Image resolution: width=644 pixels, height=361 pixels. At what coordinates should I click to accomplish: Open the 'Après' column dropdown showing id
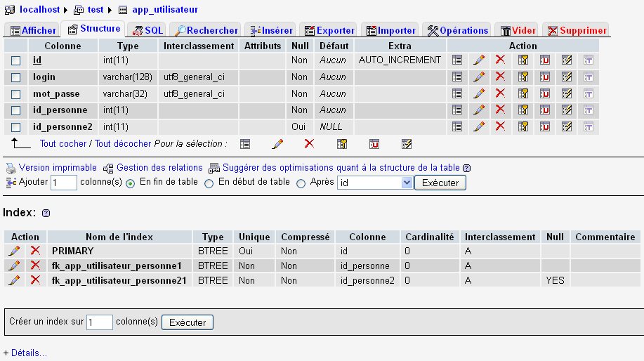374,183
